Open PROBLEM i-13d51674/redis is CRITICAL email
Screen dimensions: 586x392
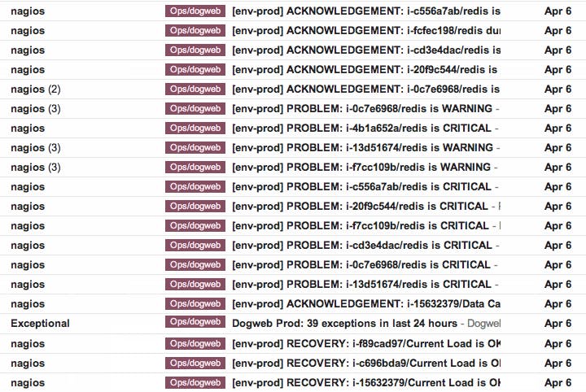coord(293,284)
